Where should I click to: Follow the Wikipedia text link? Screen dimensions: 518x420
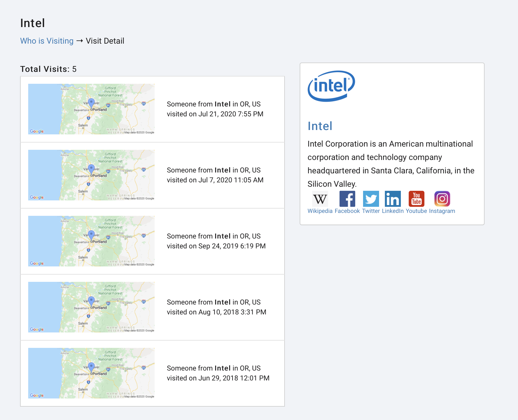320,211
